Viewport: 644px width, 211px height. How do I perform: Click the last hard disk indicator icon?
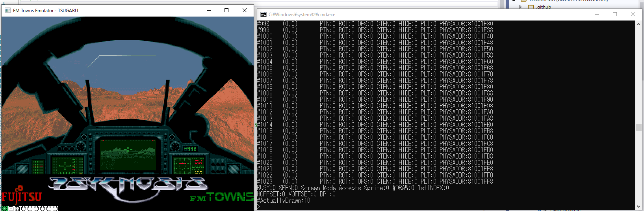pos(55,208)
